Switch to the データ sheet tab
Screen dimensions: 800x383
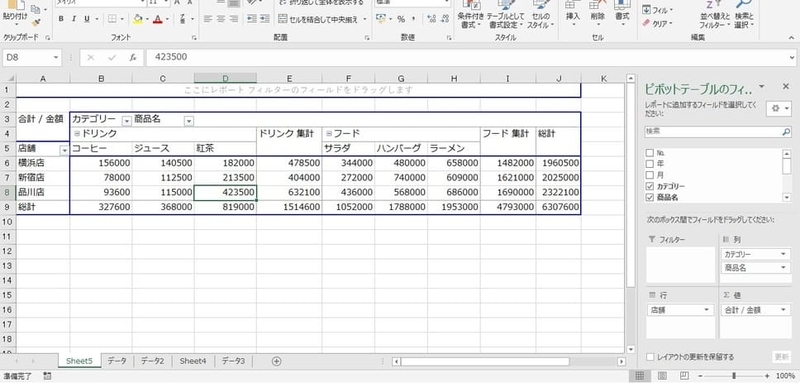pyautogui.click(x=117, y=361)
